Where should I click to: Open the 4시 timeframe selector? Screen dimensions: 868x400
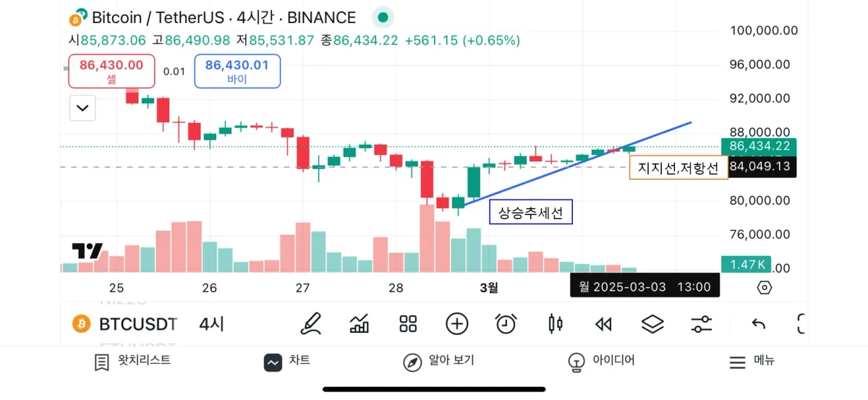211,324
